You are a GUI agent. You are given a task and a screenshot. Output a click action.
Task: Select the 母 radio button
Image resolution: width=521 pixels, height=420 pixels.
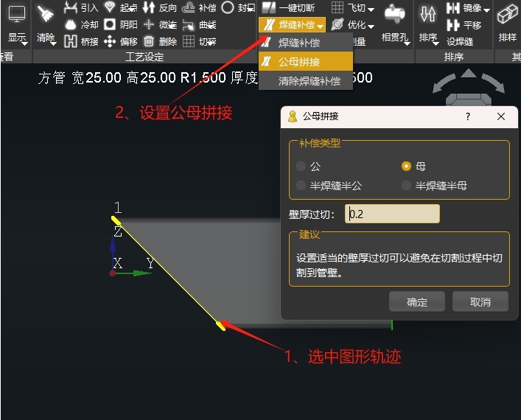click(406, 167)
